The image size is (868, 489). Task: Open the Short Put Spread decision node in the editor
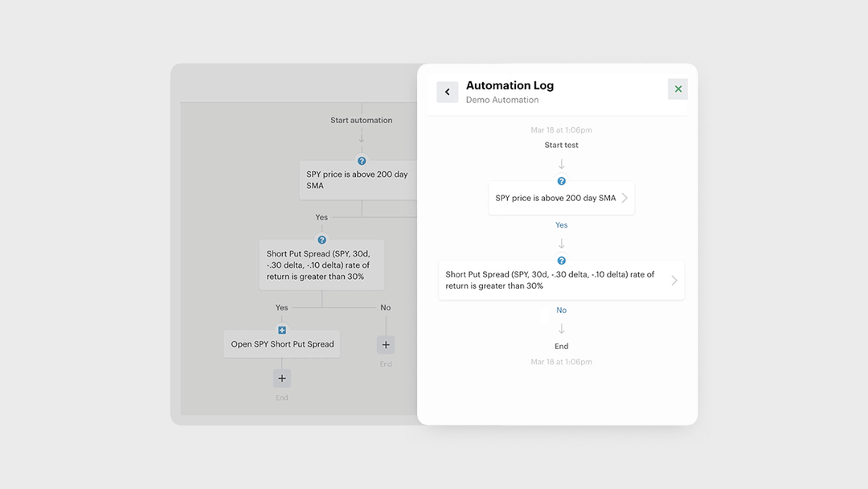coord(321,265)
